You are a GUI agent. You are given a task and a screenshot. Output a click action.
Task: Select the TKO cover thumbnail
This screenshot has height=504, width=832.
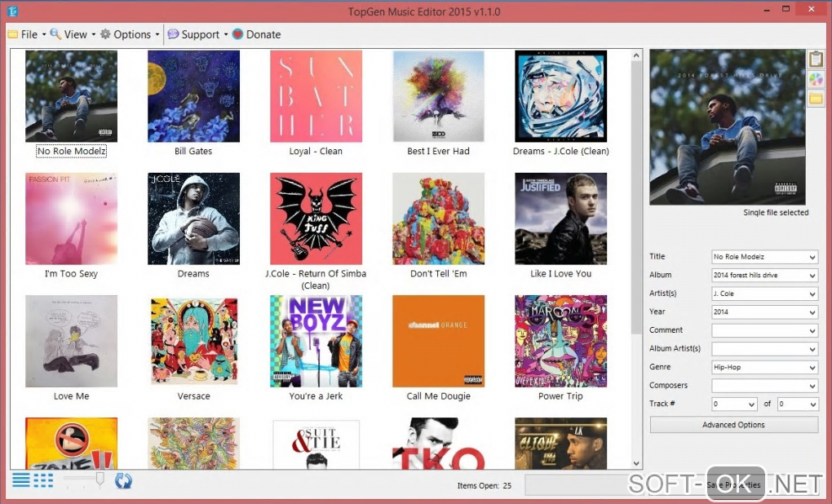438,443
